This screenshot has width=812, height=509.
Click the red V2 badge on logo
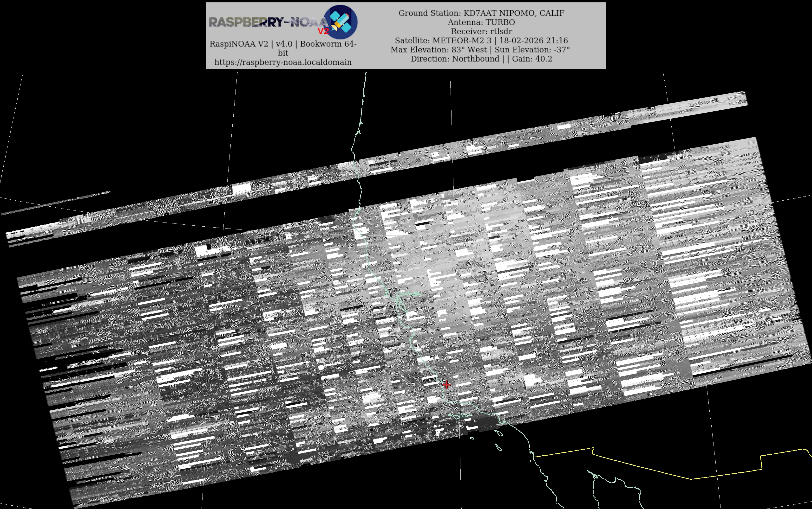pyautogui.click(x=323, y=31)
